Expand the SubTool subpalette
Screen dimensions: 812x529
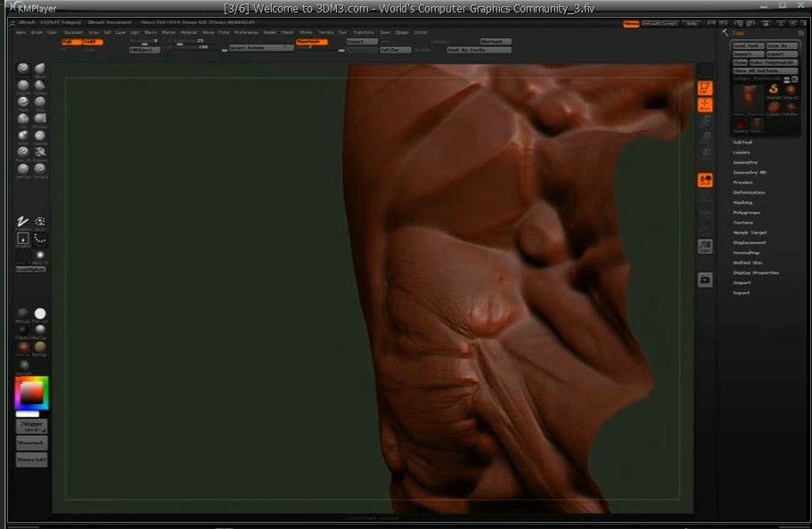click(742, 142)
